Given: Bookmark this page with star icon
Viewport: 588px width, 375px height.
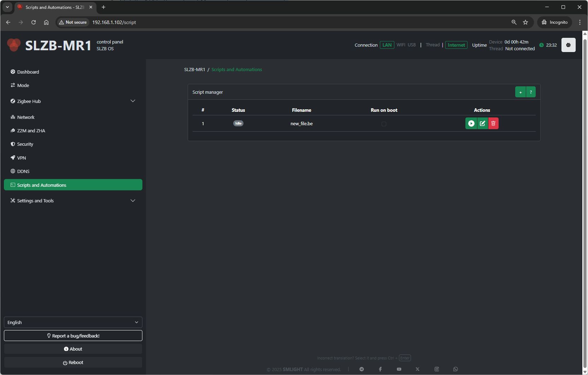Looking at the screenshot, I should point(525,22).
